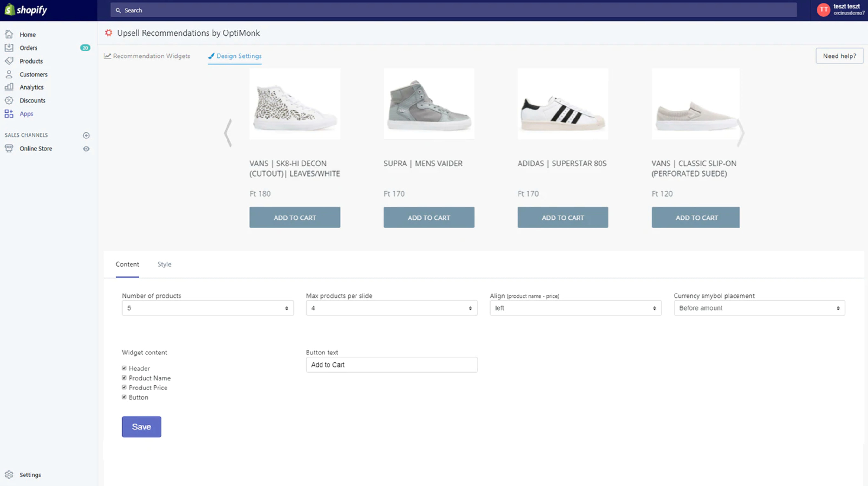Open the Home section from the sidebar

(x=27, y=34)
